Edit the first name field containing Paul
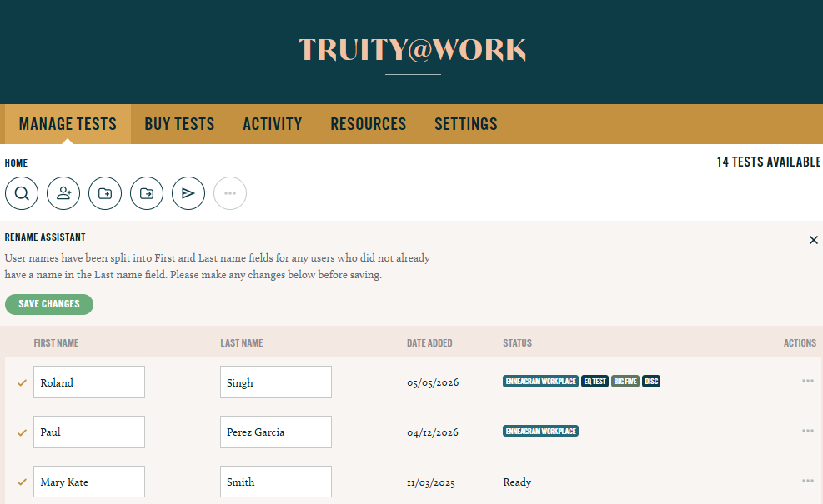The height and width of the screenshot is (504, 823). (89, 432)
